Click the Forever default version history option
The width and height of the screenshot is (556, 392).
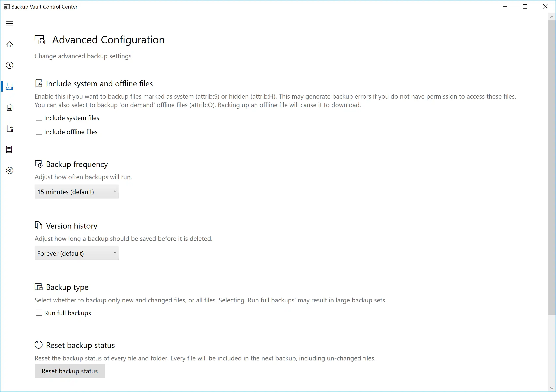pyautogui.click(x=76, y=253)
